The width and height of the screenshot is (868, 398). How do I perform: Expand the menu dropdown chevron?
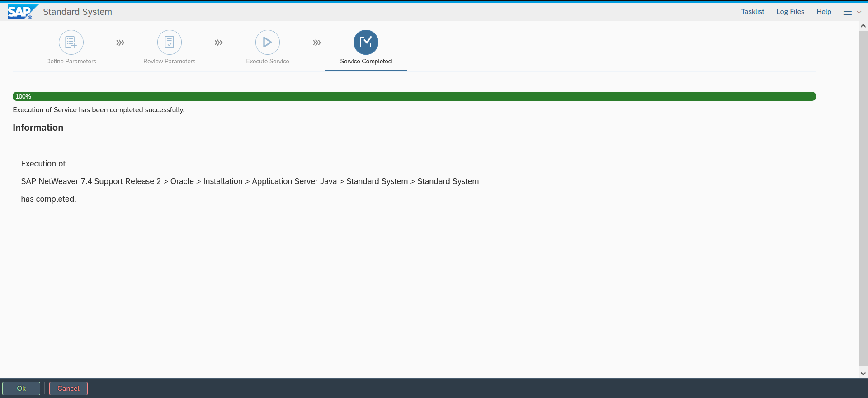click(859, 12)
